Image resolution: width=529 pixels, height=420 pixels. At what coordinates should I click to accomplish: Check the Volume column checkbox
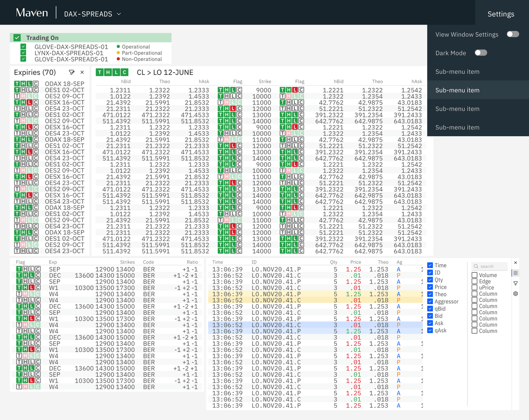click(475, 275)
